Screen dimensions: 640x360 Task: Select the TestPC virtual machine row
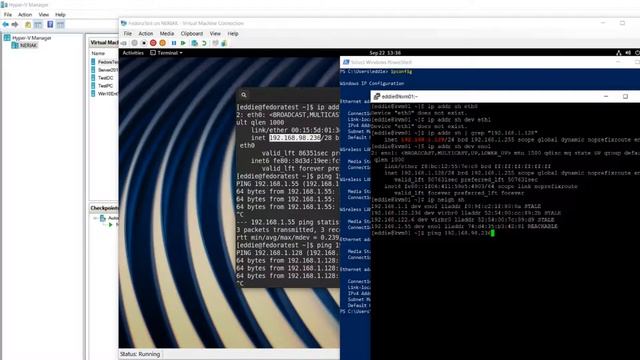click(x=104, y=86)
